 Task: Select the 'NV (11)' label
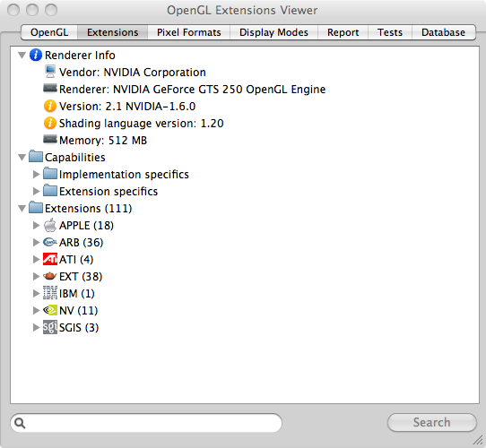(x=78, y=311)
